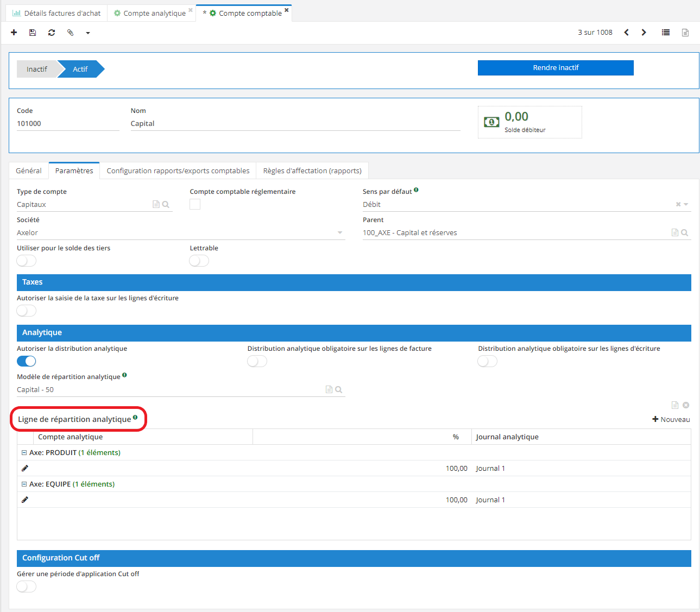This screenshot has height=612, width=700.
Task: Go to the next record arrow
Action: pyautogui.click(x=644, y=33)
